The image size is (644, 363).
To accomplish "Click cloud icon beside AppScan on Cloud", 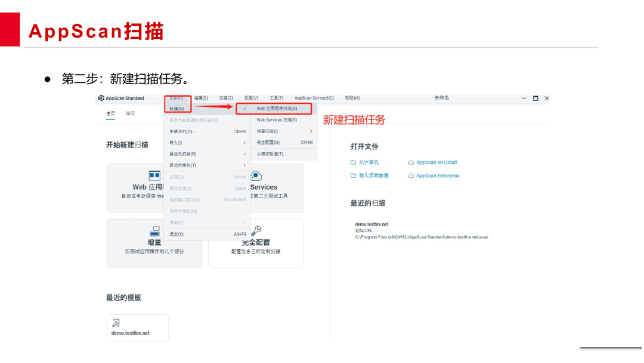I will click(x=411, y=162).
